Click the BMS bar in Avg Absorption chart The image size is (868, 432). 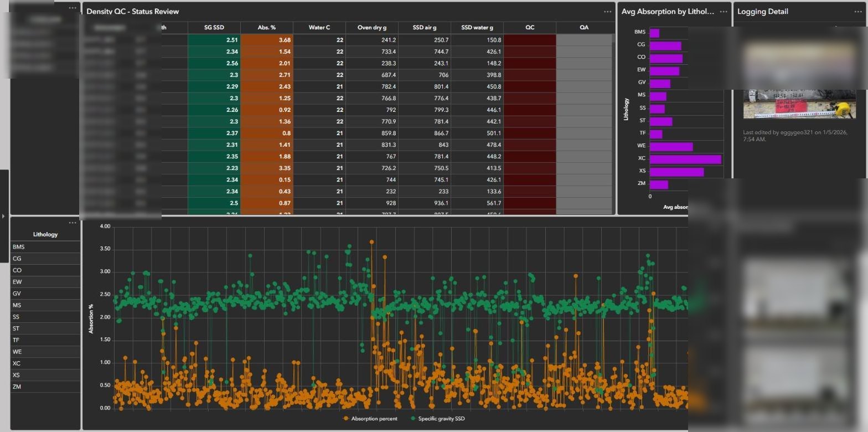coord(654,33)
